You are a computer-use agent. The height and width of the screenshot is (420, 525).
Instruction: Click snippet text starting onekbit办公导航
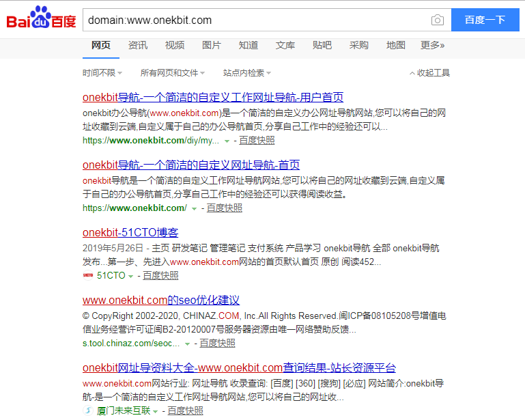click(x=264, y=120)
